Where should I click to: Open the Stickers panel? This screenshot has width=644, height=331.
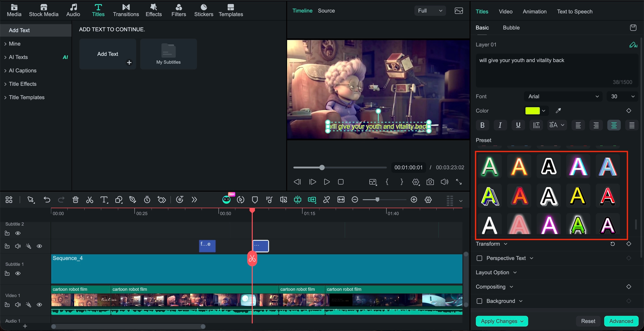(x=204, y=10)
